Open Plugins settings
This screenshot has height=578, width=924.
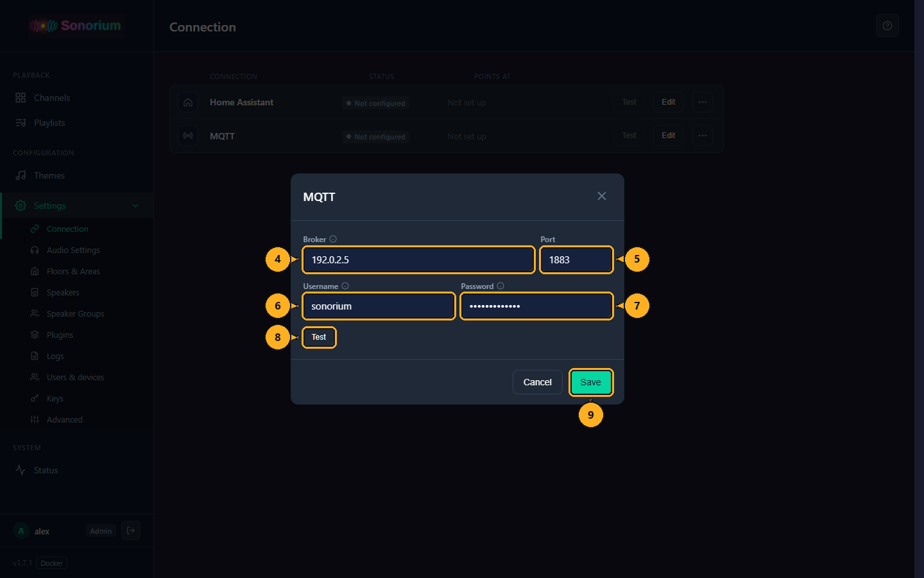click(x=77, y=335)
